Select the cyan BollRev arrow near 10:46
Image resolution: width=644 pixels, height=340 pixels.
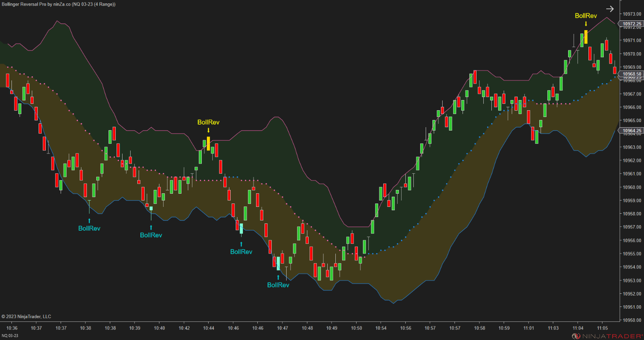pos(241,243)
